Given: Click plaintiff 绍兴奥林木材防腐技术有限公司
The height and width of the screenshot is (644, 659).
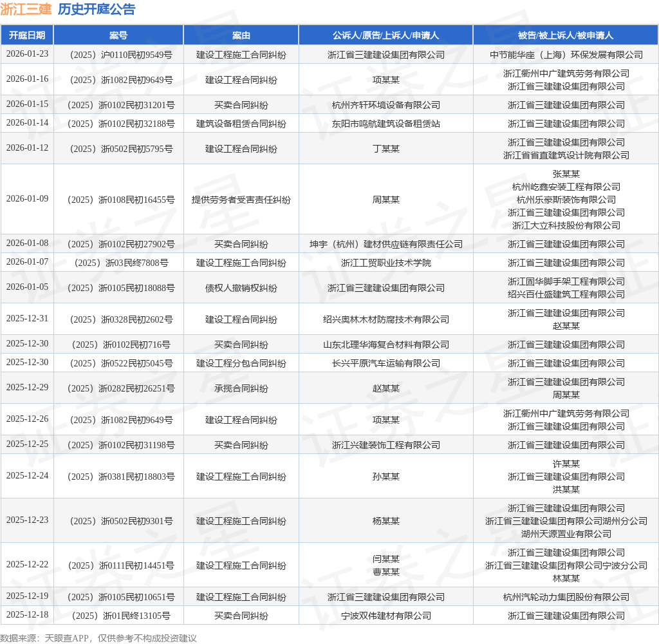Looking at the screenshot, I should click(x=386, y=319).
